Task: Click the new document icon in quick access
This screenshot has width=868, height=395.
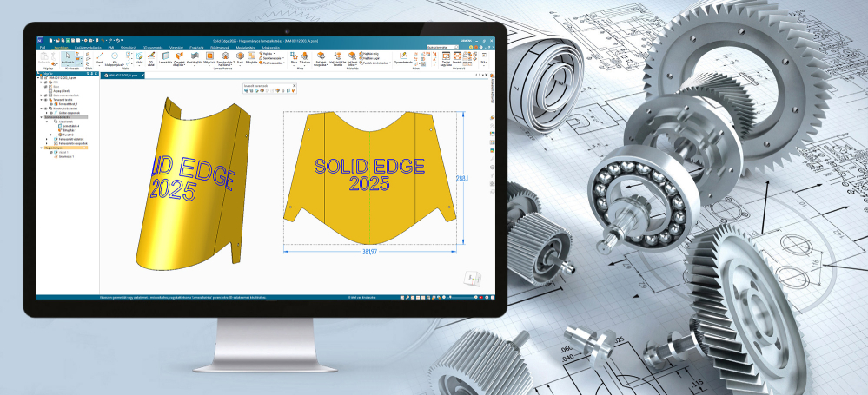Action: (51, 41)
